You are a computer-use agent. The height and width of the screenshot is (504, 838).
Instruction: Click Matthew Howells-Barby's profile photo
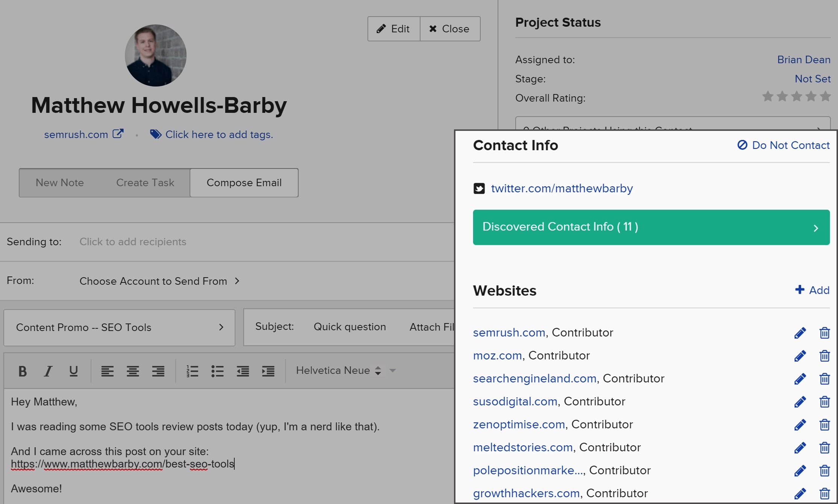(x=156, y=56)
